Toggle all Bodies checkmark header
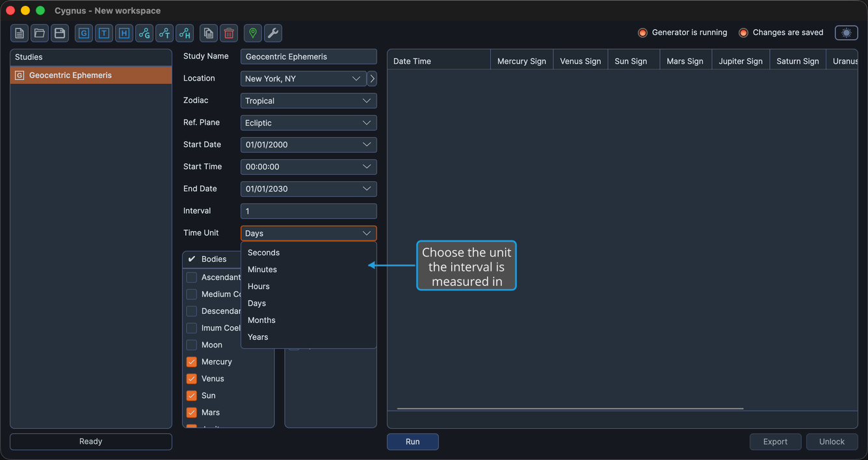The image size is (868, 460). coord(192,259)
